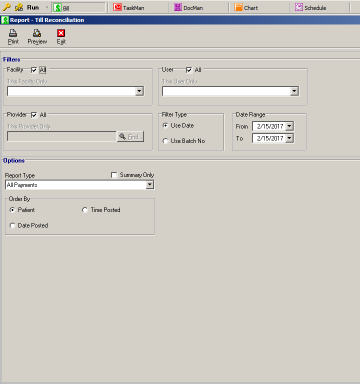Switch to the DocMan tab

[x=189, y=7]
